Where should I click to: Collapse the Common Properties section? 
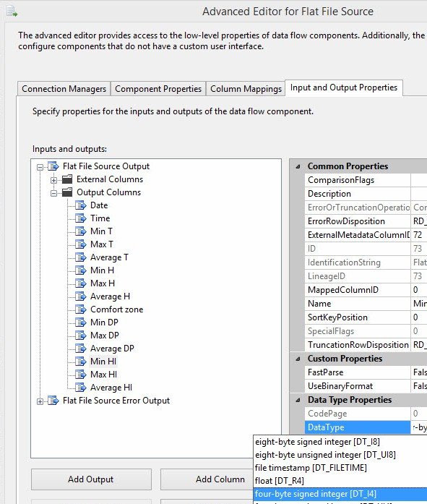(x=298, y=166)
